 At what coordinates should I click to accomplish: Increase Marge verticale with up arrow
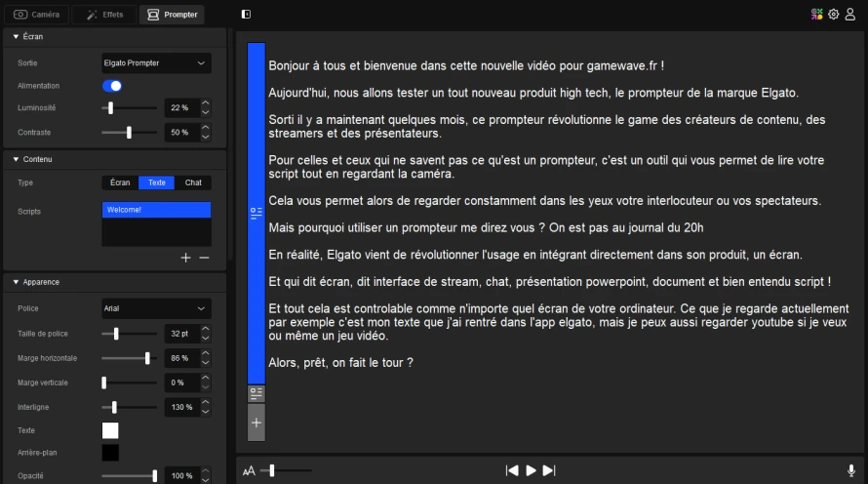point(206,378)
